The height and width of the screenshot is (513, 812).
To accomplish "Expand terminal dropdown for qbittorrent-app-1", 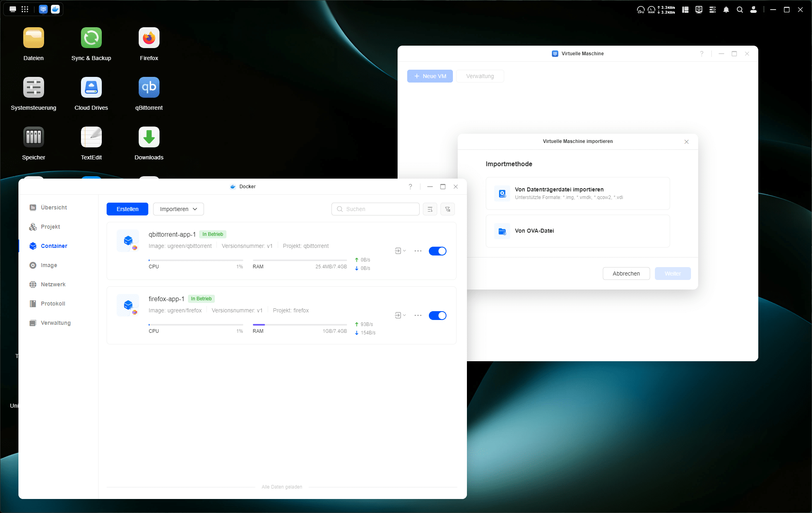I will click(400, 251).
